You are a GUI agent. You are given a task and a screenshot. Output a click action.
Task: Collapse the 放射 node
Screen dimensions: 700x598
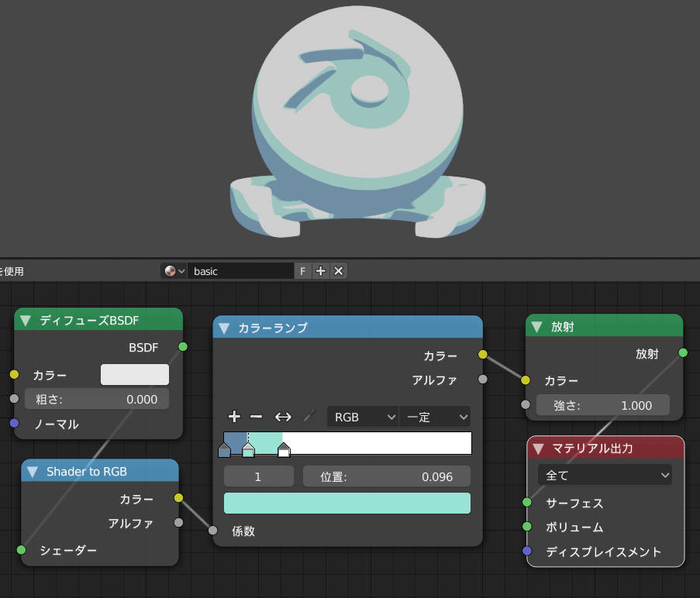point(537,328)
